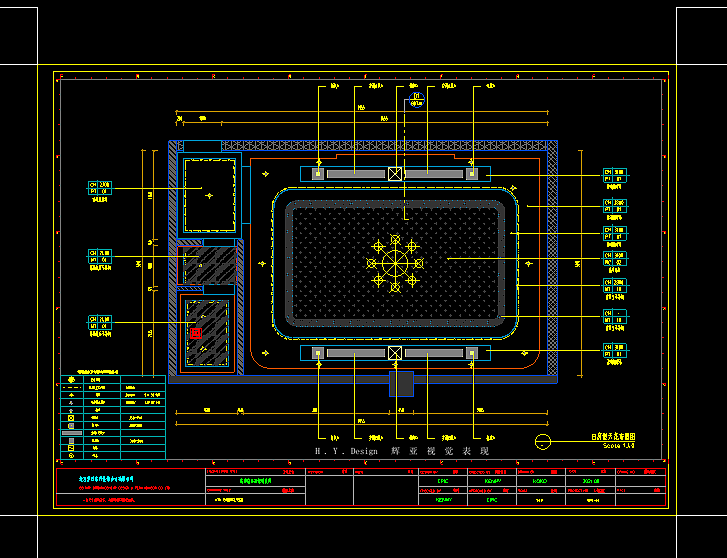Click the topmost cyan tag box on the left
Screen dimensions: 727x558
click(100, 188)
